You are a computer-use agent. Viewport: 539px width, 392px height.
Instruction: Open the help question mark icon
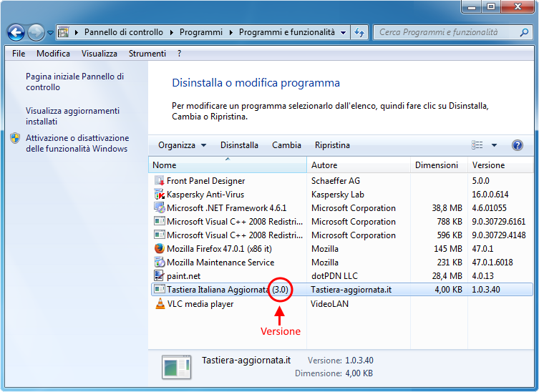517,145
